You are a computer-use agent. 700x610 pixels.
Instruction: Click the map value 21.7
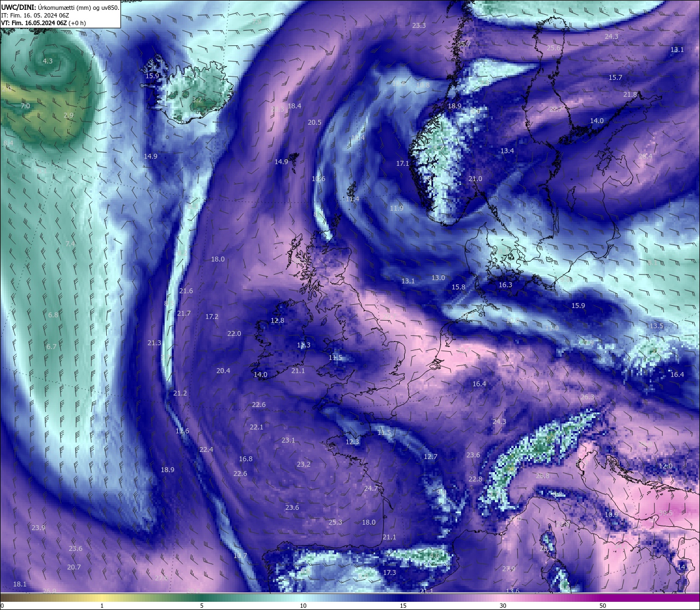[x=184, y=313]
